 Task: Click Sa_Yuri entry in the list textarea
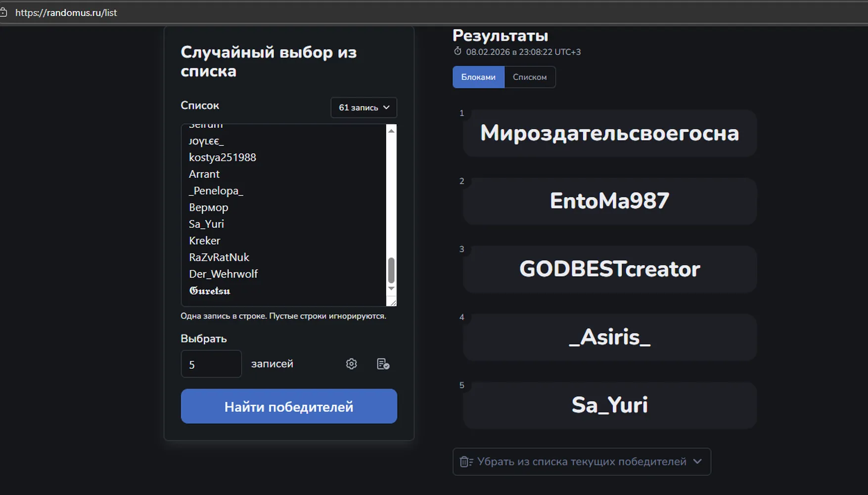206,224
